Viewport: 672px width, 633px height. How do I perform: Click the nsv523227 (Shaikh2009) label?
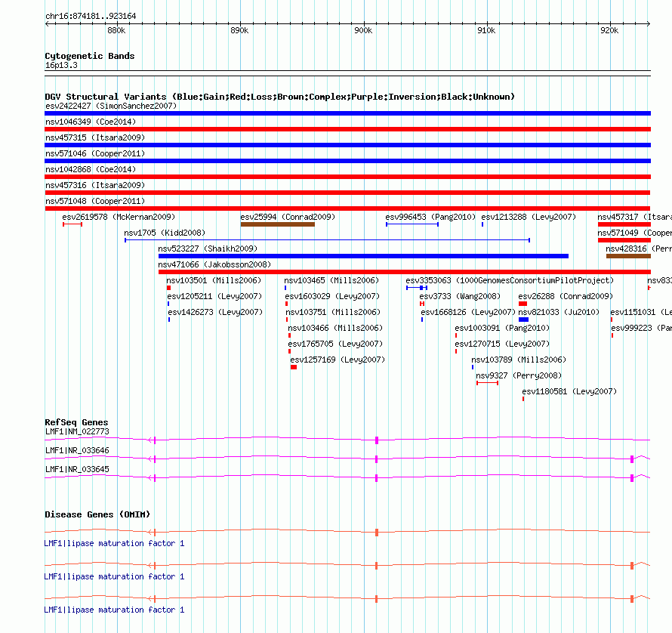click(x=208, y=249)
